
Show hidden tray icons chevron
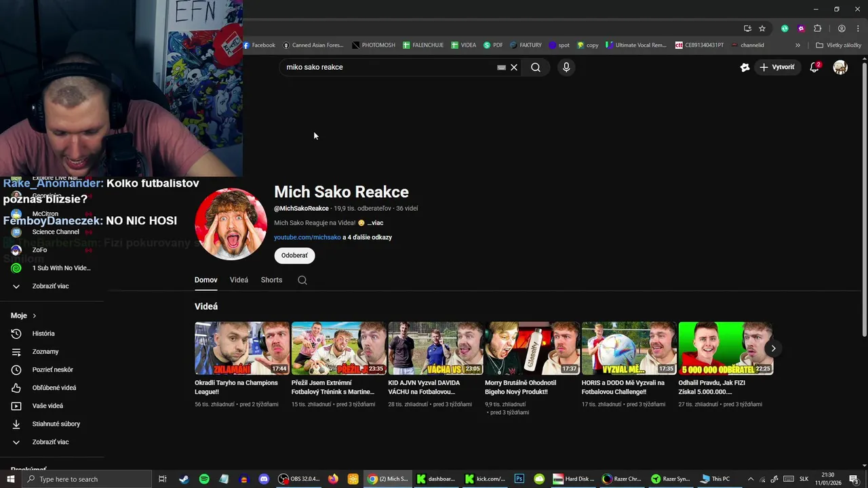750,479
